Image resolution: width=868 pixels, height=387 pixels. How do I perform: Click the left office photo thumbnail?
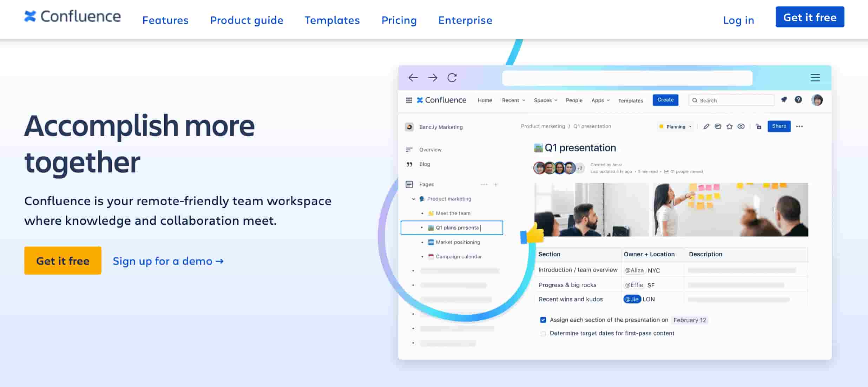[591, 210]
